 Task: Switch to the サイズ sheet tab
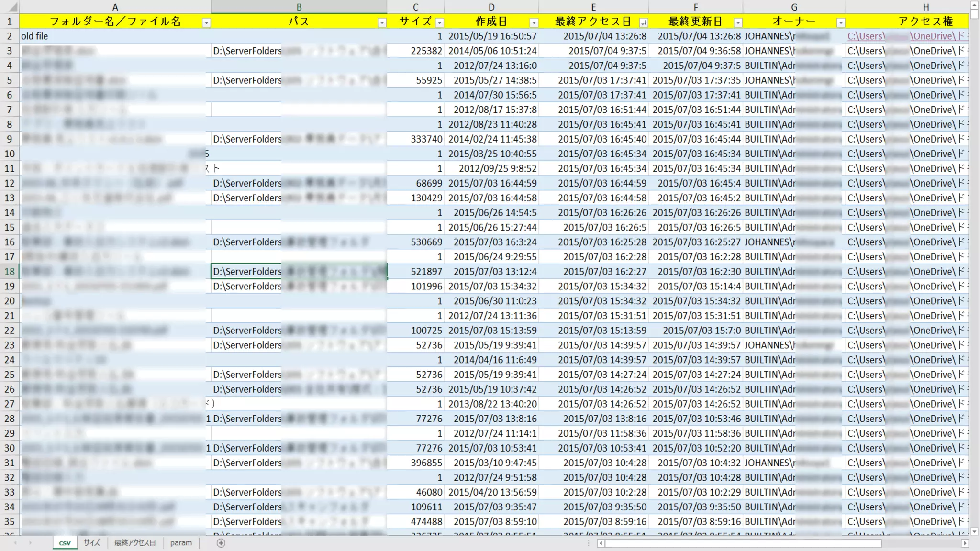click(x=92, y=543)
